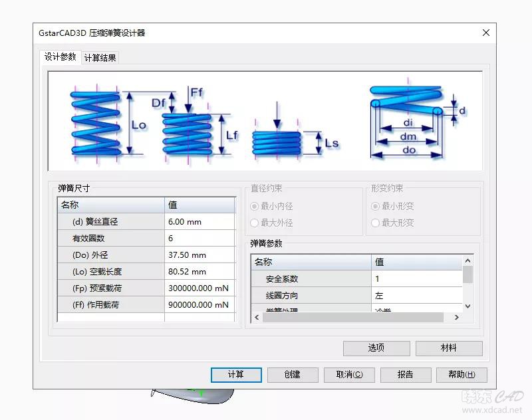This screenshot has height=420, width=532.
Task: Select the 设计参数 tab
Action: pos(60,57)
